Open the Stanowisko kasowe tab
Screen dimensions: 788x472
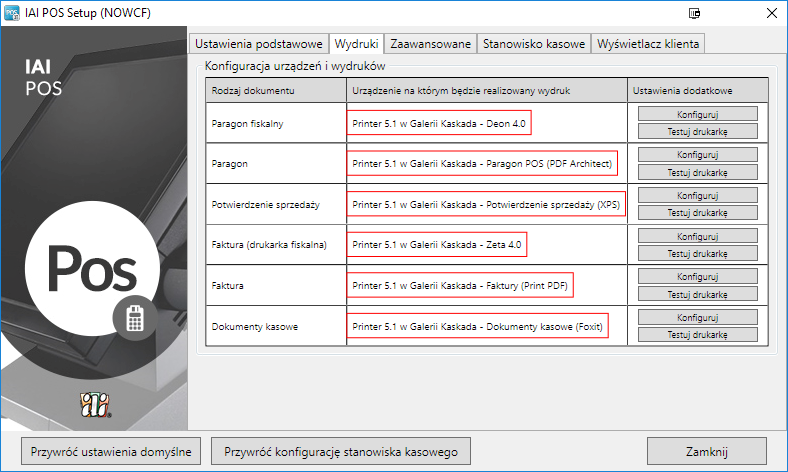[x=534, y=44]
